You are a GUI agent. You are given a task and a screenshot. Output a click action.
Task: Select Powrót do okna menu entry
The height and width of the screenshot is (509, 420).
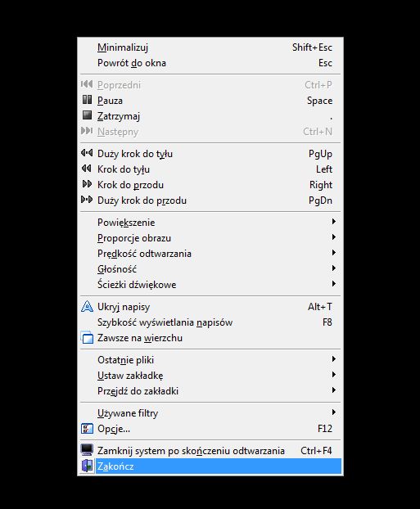tap(210, 63)
